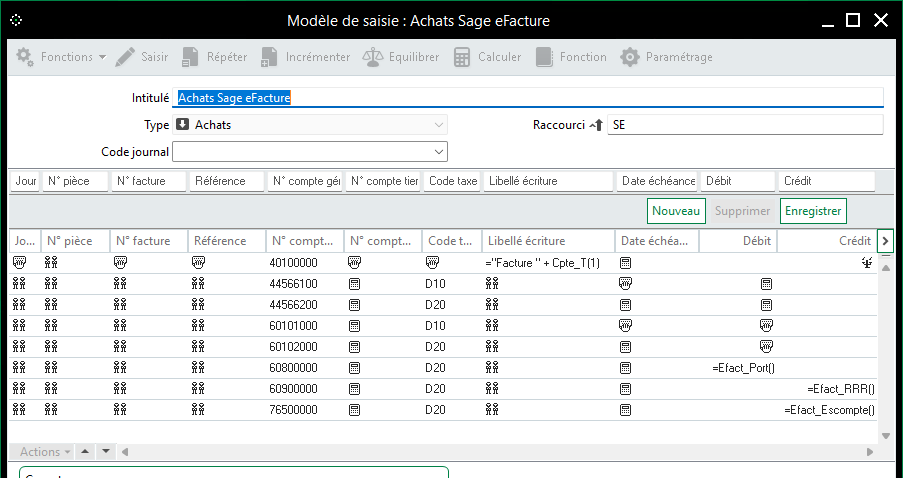903x478 pixels.
Task: Click the ="Facture " + Cpte_T(1) formula
Action: [x=542, y=263]
